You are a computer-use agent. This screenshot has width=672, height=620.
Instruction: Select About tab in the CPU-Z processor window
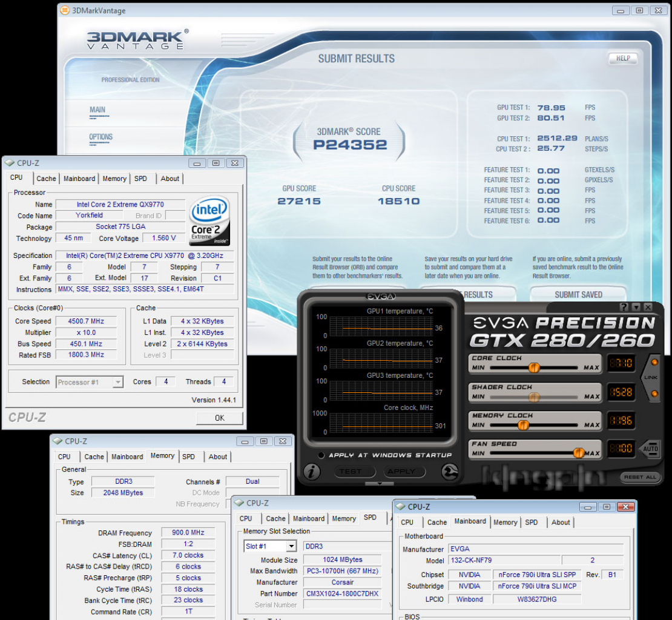170,179
